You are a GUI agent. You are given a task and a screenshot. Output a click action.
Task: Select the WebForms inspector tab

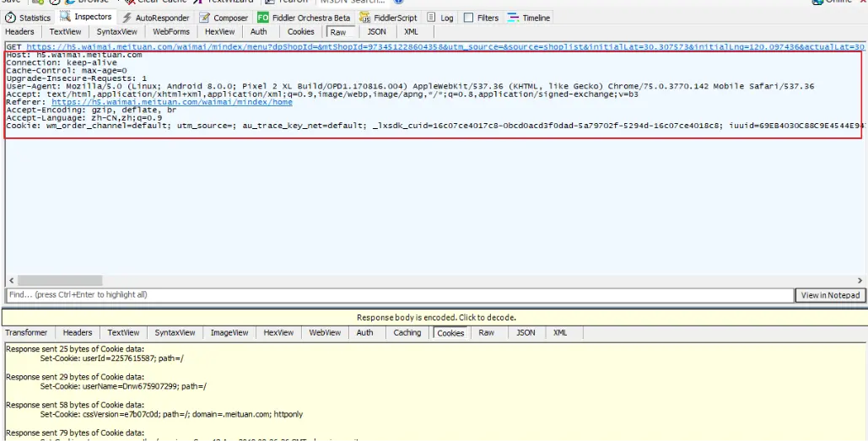click(171, 31)
